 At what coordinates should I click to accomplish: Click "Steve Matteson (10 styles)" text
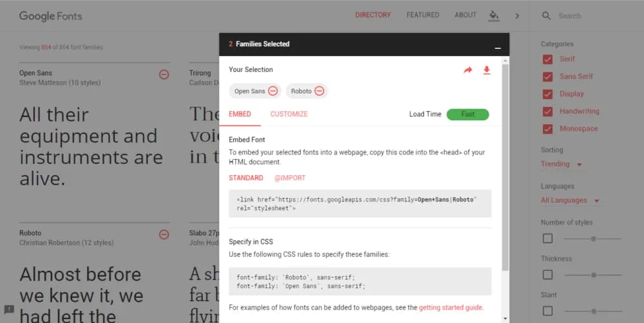60,83
